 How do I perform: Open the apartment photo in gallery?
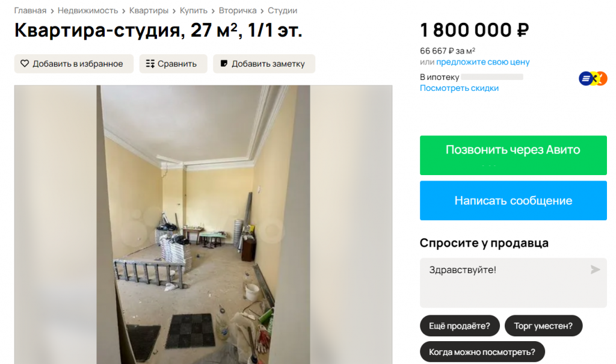point(203,224)
